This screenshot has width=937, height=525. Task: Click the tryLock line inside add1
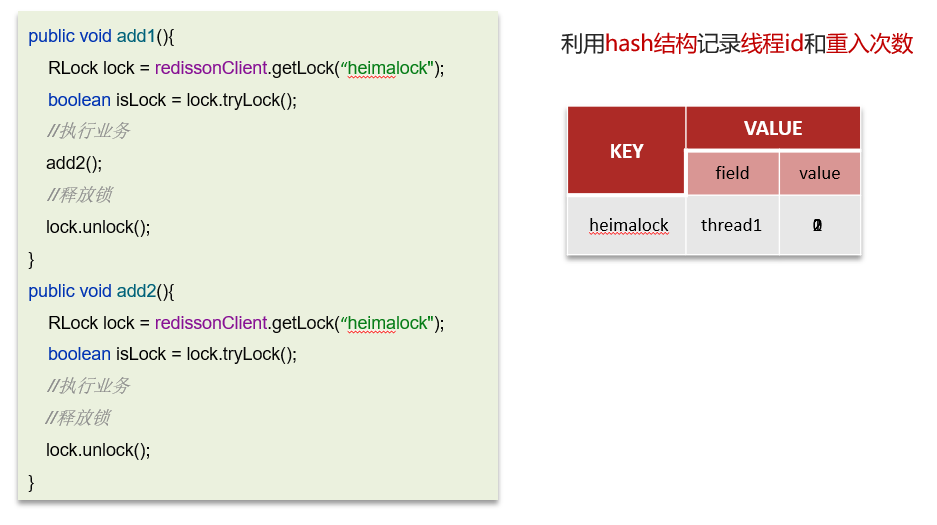[x=172, y=100]
